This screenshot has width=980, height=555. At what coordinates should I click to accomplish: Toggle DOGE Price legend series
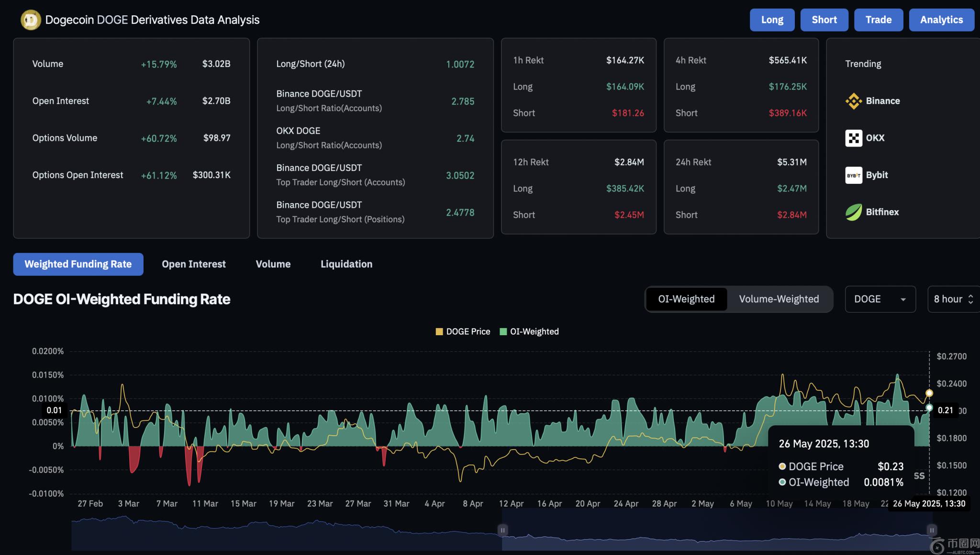[463, 331]
